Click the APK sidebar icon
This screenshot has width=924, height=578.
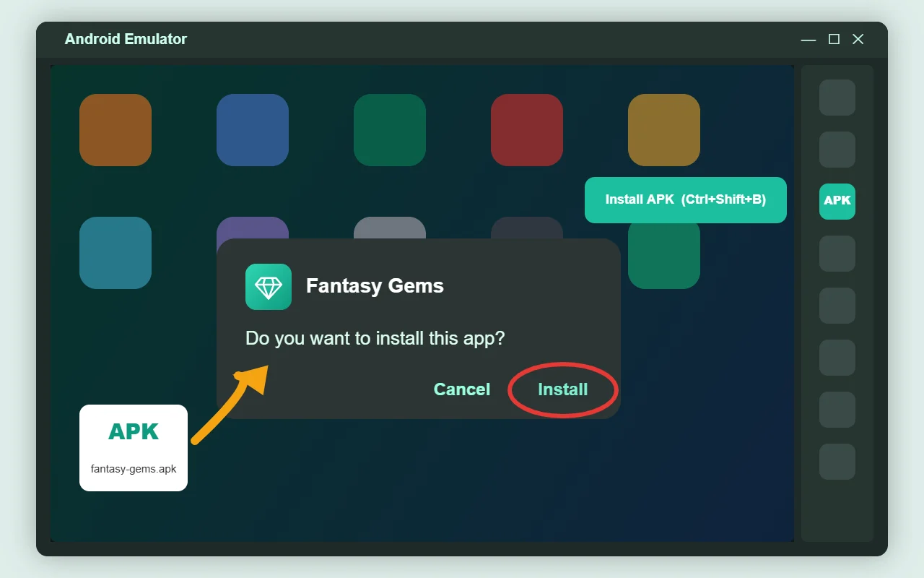(x=837, y=202)
